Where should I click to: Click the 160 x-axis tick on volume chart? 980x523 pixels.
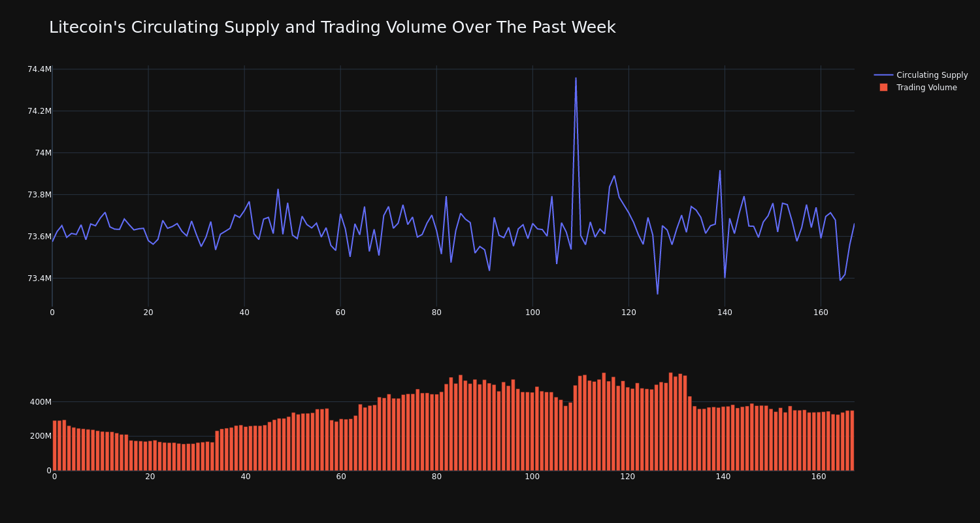819,477
